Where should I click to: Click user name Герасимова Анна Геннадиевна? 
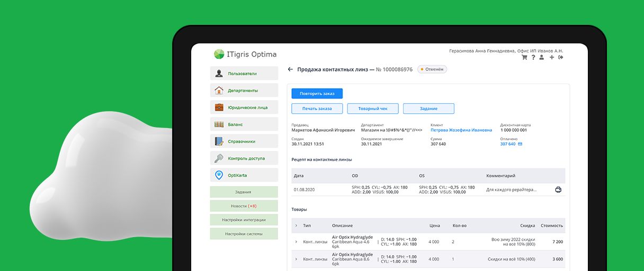pos(482,51)
